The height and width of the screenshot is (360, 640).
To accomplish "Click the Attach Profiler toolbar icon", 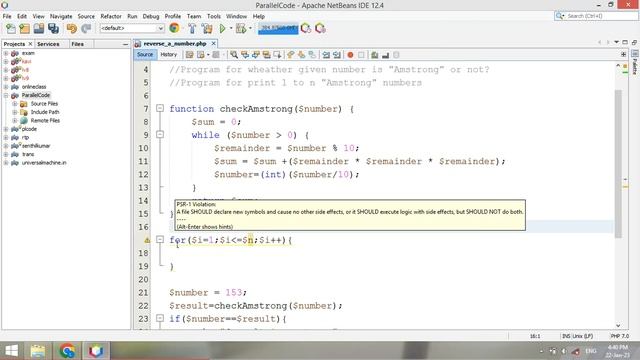I will [320, 29].
